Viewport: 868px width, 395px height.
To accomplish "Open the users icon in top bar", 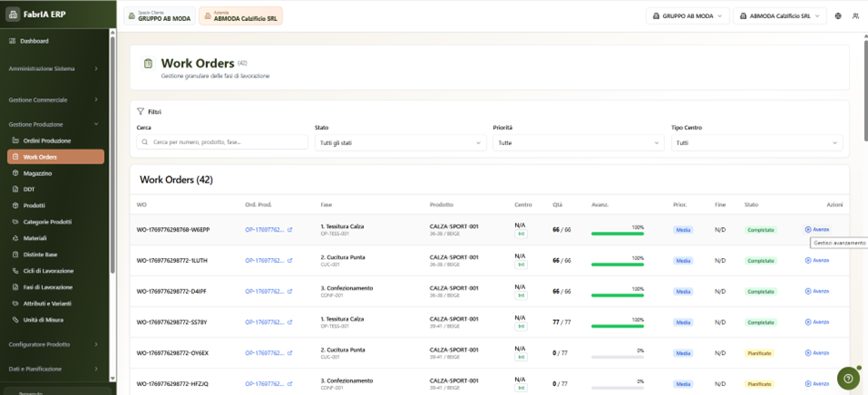I will tap(855, 16).
